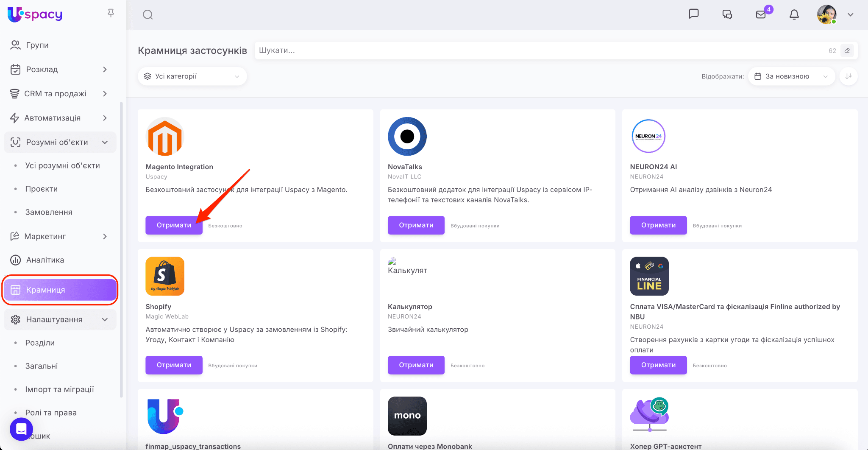Click the finmap_uspacy_transactions logo
Image resolution: width=868 pixels, height=450 pixels.
tap(165, 416)
